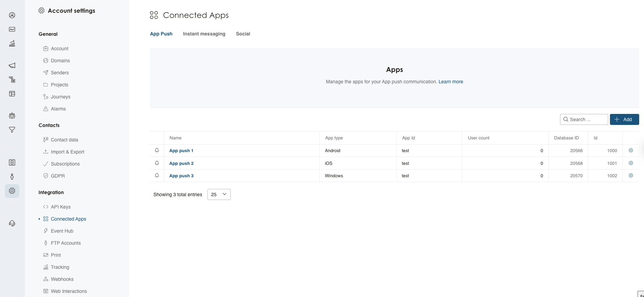644x297 pixels.
Task: Switch to the Instant messaging tab
Action: (204, 34)
